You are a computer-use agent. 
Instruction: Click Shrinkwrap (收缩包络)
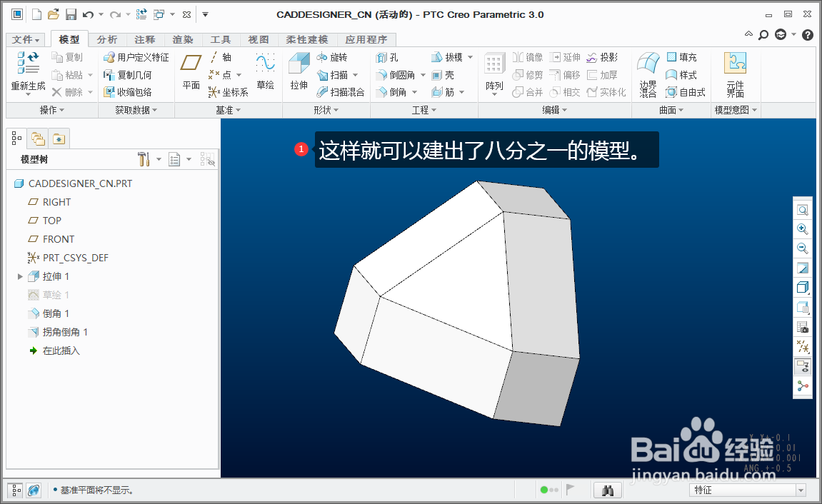coord(128,92)
